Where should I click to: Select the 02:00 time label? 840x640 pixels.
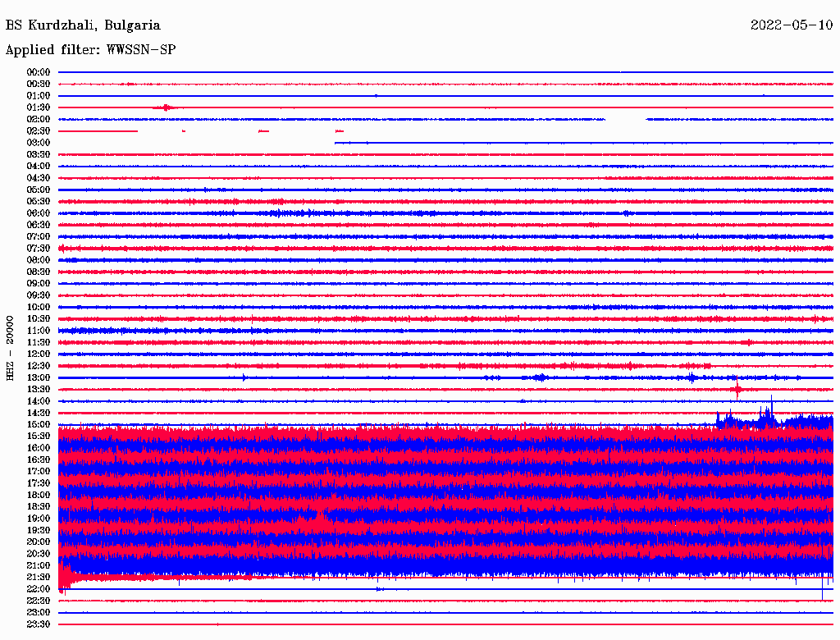[x=39, y=119]
